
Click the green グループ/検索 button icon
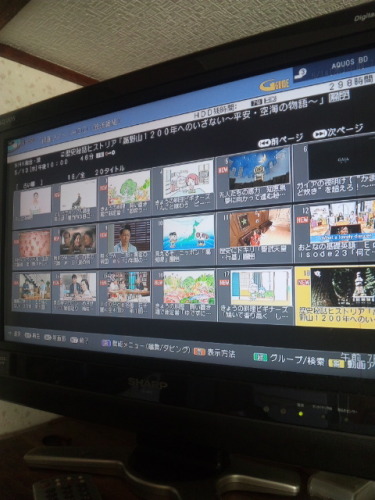[260, 357]
